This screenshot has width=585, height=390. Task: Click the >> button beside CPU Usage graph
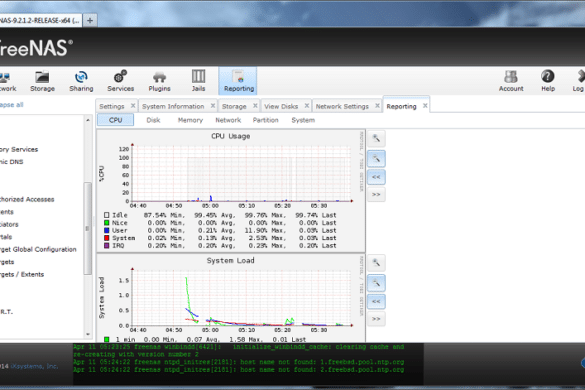(x=376, y=194)
